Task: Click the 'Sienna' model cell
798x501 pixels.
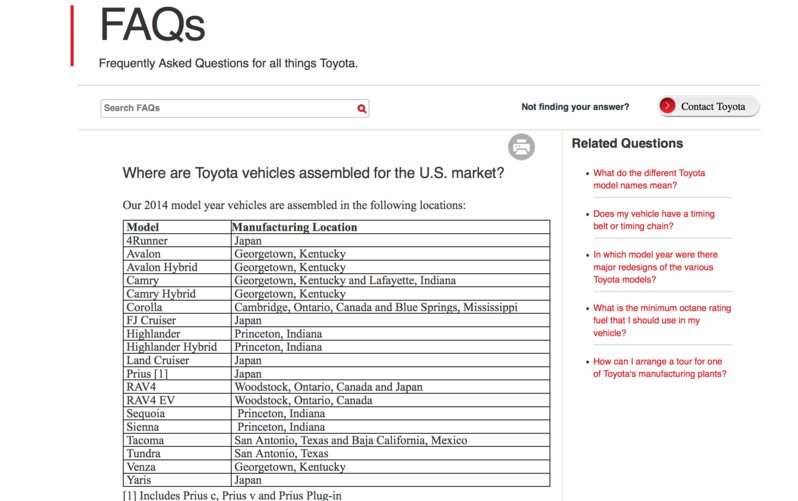Action: pos(177,427)
